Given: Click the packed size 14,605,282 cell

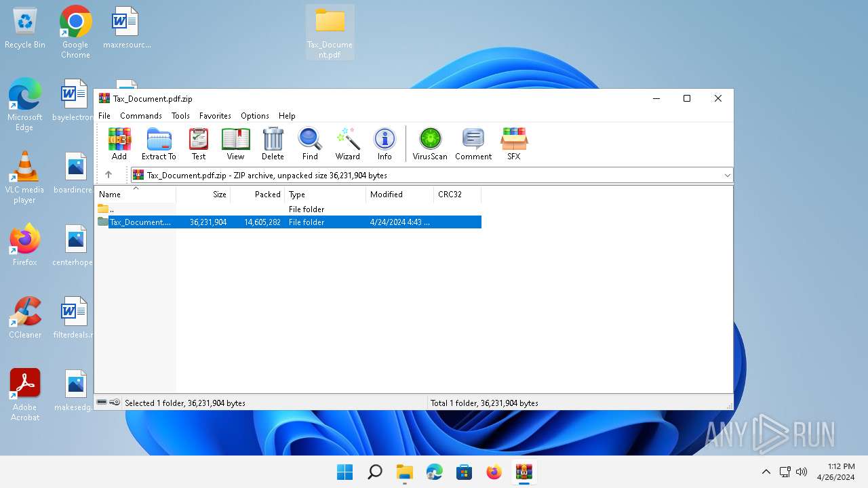Looking at the screenshot, I should coord(262,222).
